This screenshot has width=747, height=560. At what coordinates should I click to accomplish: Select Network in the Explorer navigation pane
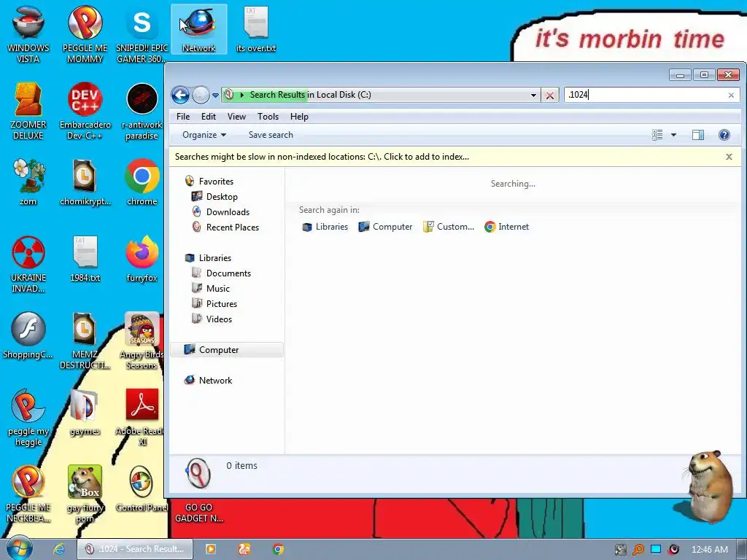(x=208, y=380)
